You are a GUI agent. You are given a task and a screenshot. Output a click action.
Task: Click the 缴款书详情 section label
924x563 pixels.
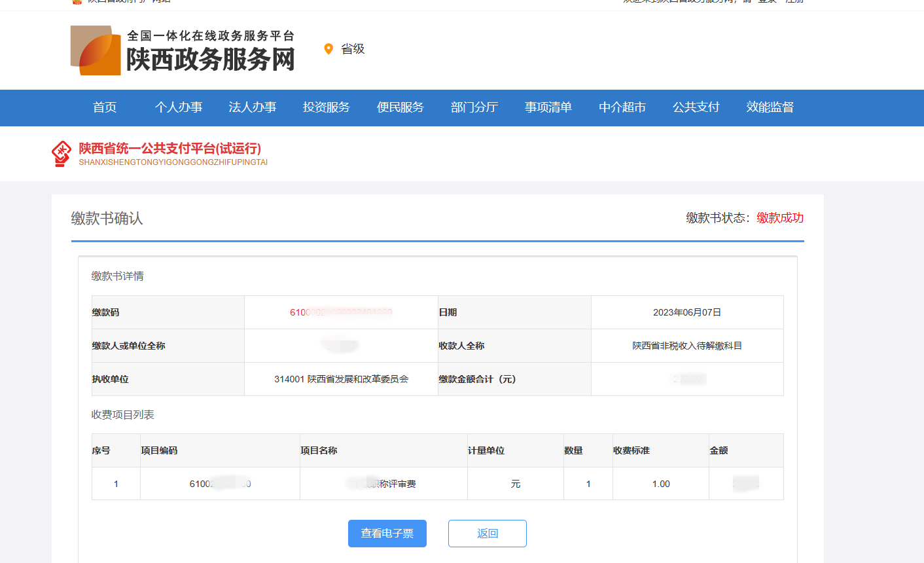pyautogui.click(x=118, y=276)
